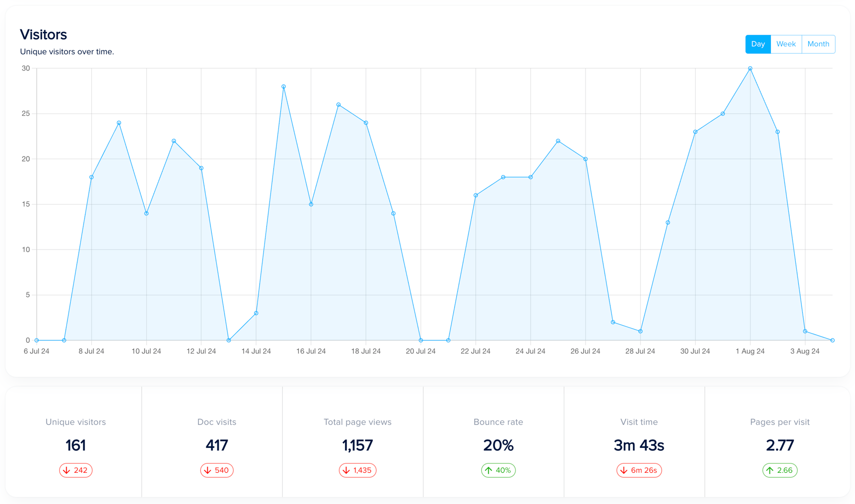Click the data point at 14 Jul
855x504 pixels.
coord(256,313)
